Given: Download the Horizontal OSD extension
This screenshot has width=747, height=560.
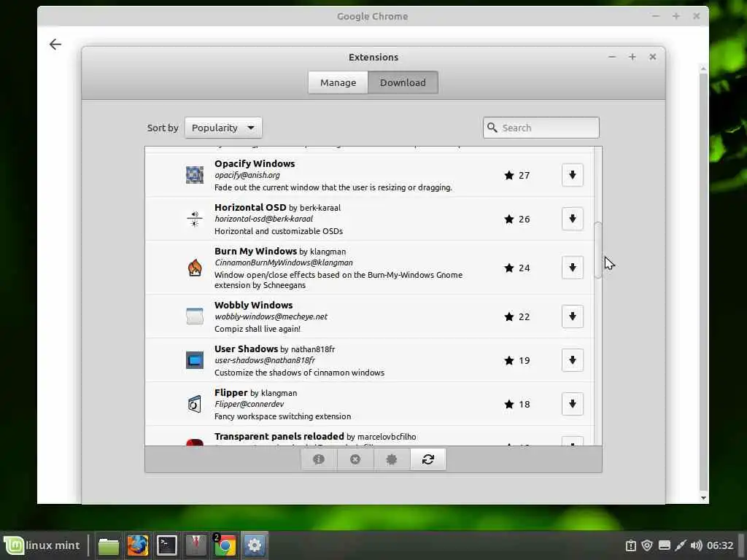Looking at the screenshot, I should pos(572,219).
